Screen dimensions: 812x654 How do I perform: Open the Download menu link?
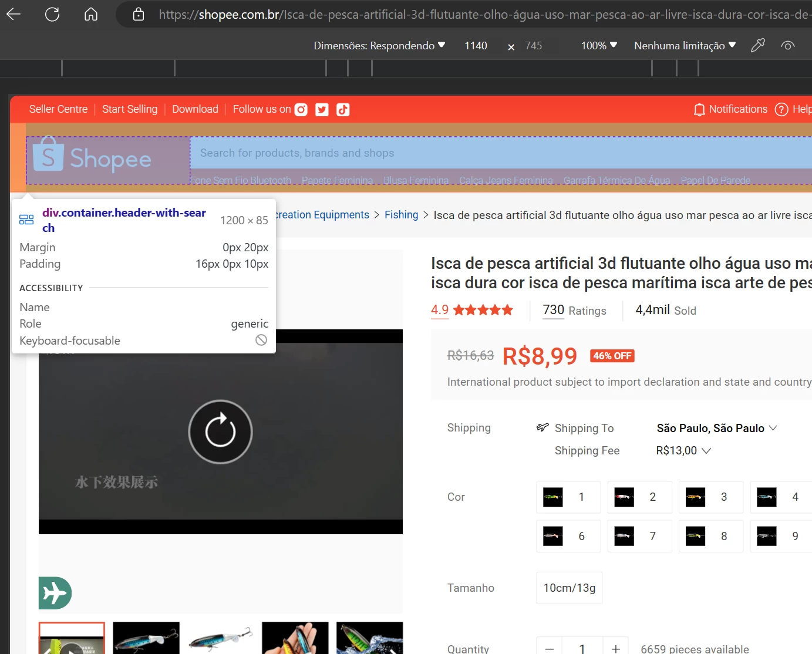(x=195, y=109)
